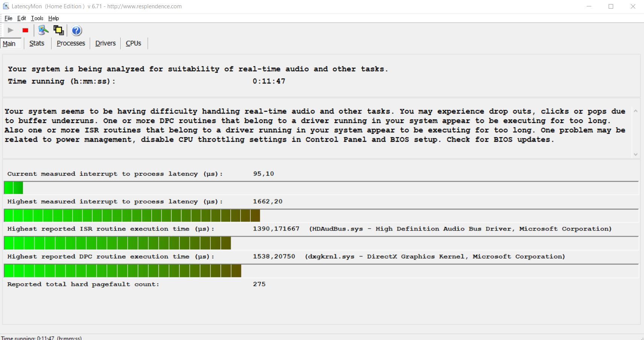The width and height of the screenshot is (644, 340).
Task: Click the highest interrupt latency bar
Action: pyautogui.click(x=132, y=216)
